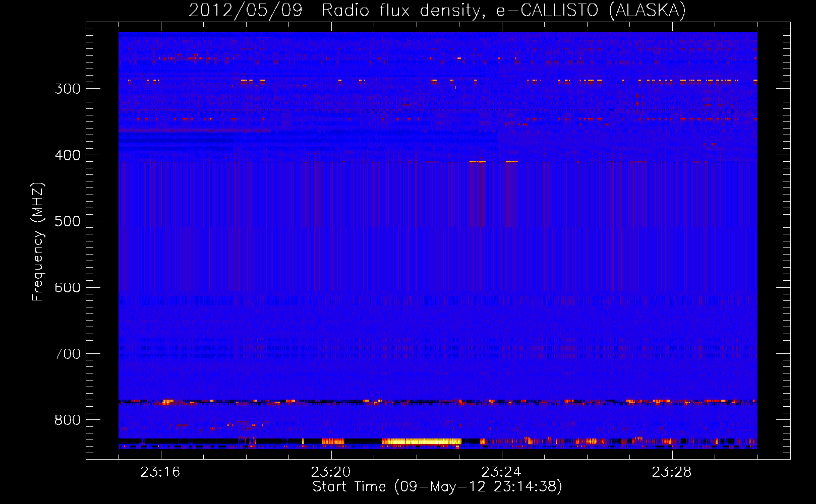Click the plot title 'Radio flux density, e-CALLISTO (ALASKA)'

click(503, 10)
